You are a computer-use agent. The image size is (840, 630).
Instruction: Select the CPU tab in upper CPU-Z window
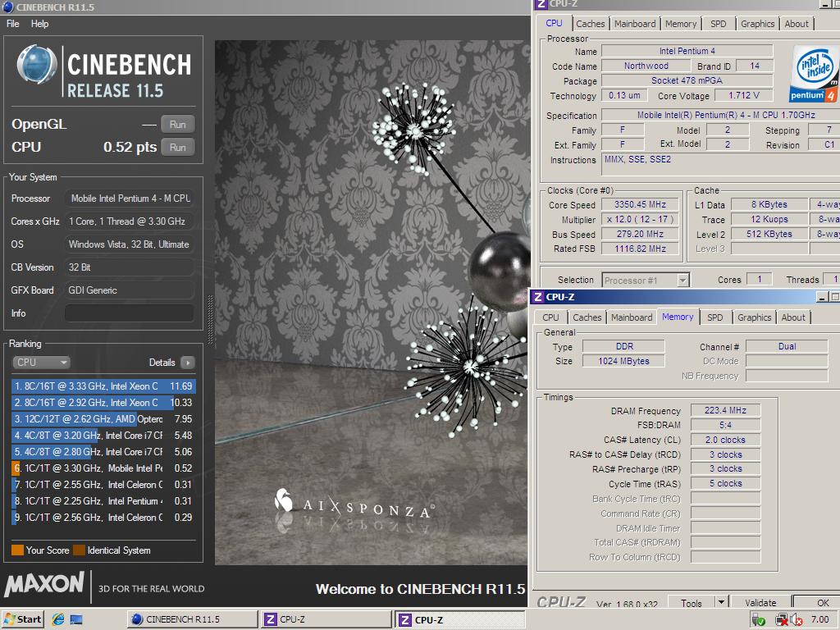(x=554, y=23)
